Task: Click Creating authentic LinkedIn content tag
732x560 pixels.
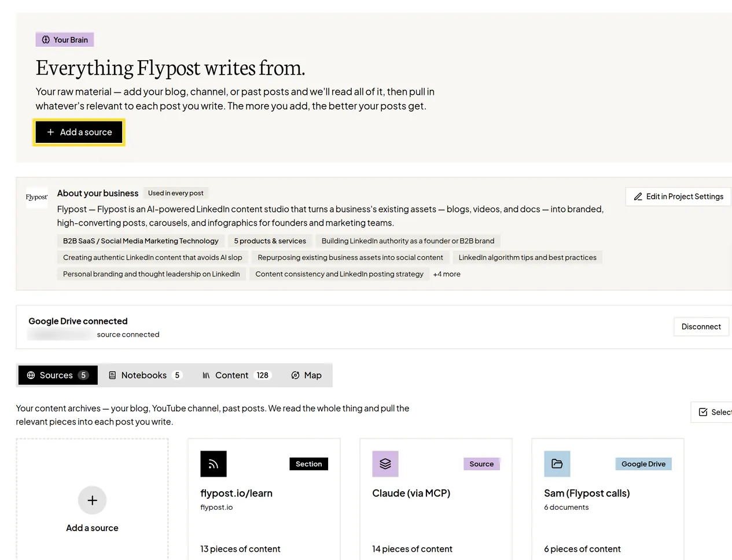Action: [153, 257]
